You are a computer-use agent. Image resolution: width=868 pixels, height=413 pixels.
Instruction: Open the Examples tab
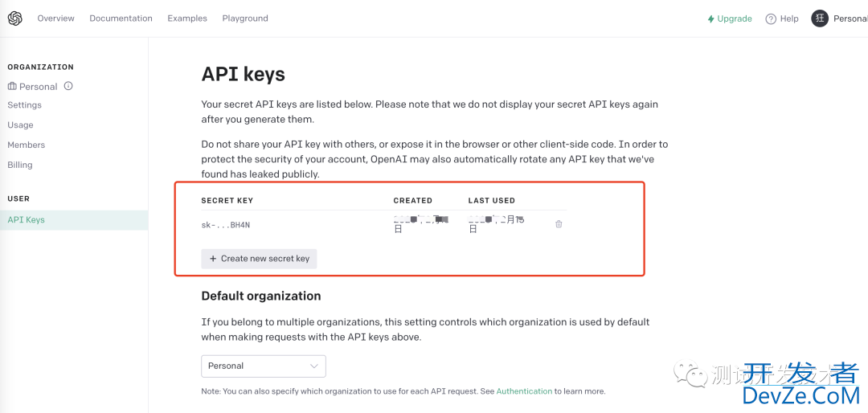point(187,18)
